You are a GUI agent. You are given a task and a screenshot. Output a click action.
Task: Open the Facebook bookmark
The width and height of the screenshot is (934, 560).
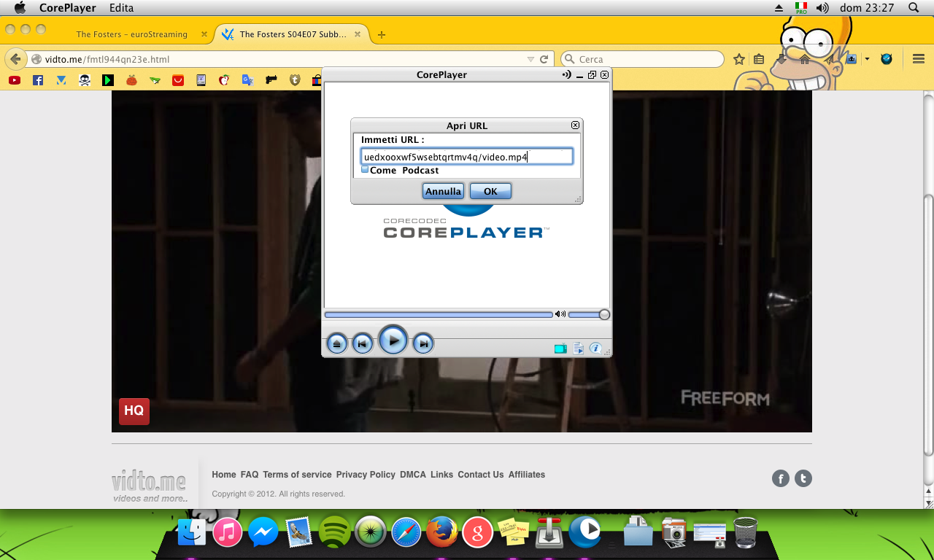pyautogui.click(x=38, y=80)
